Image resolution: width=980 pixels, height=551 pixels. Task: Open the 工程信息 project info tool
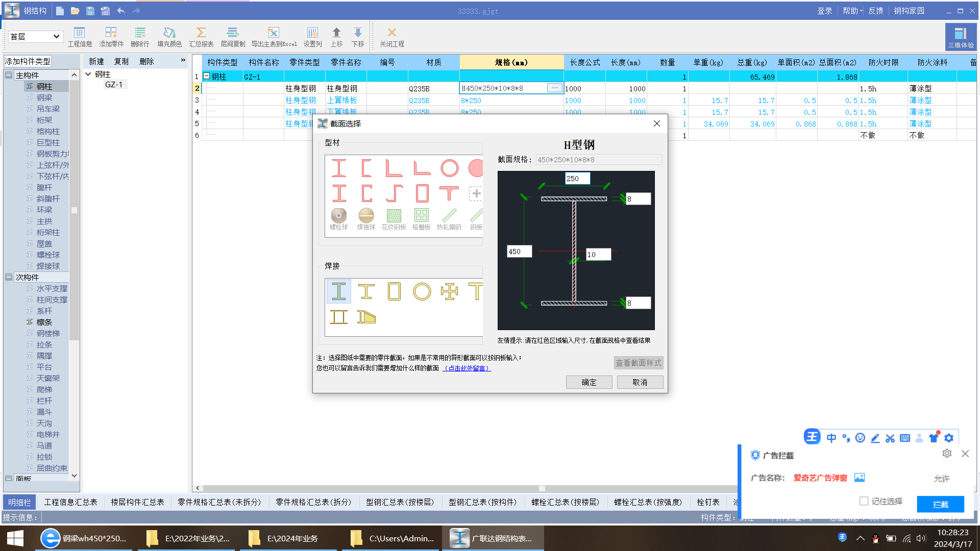[80, 37]
